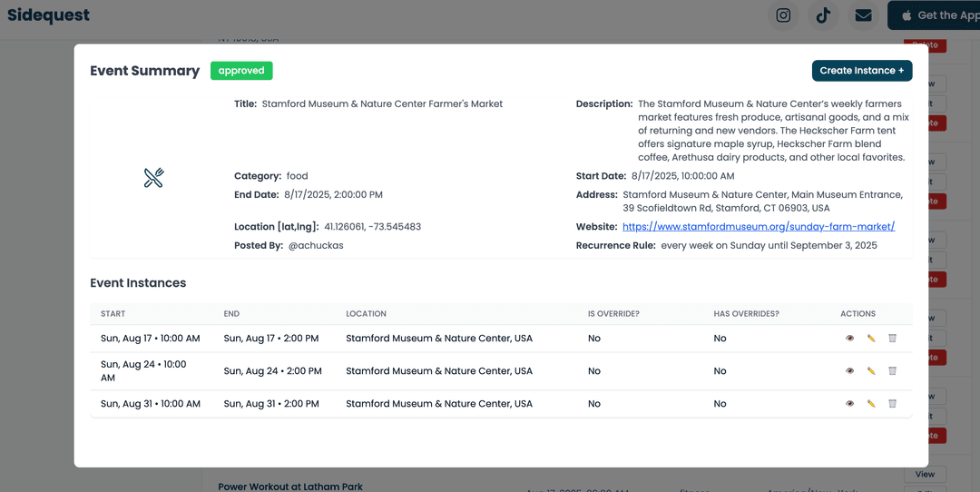Open the Instagram icon in the header
The image size is (980, 492).
[x=783, y=15]
